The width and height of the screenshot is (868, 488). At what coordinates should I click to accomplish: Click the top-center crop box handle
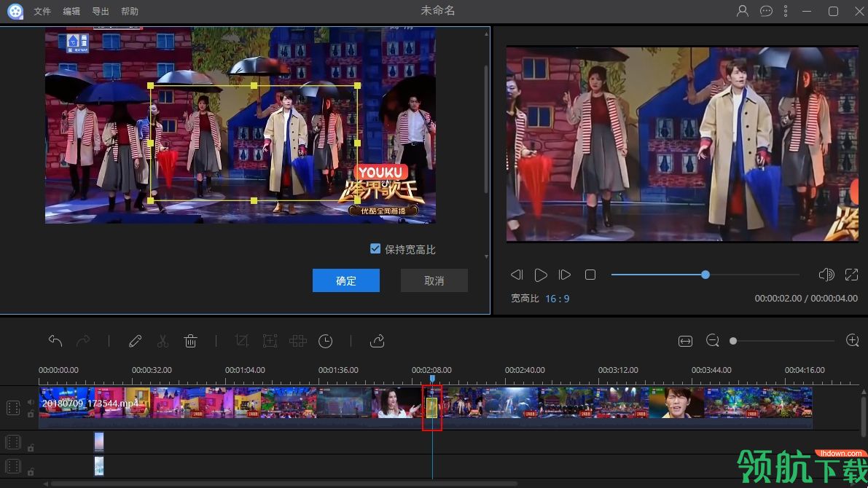click(254, 86)
